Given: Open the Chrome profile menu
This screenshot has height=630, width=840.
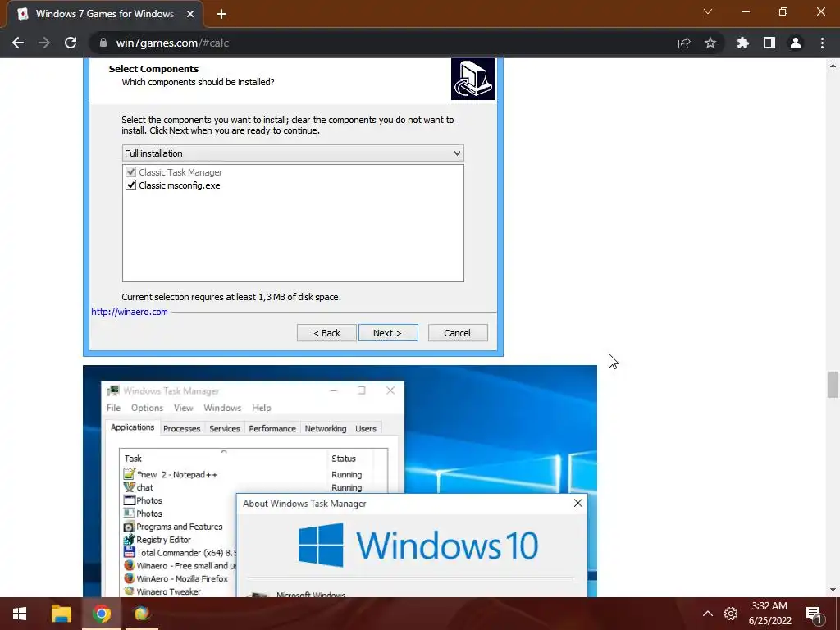Looking at the screenshot, I should 796,43.
